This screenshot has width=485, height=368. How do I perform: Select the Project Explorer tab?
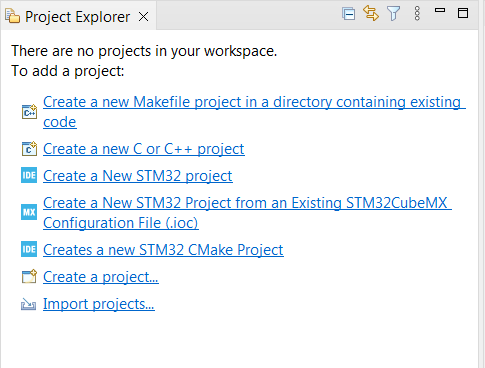pos(78,17)
